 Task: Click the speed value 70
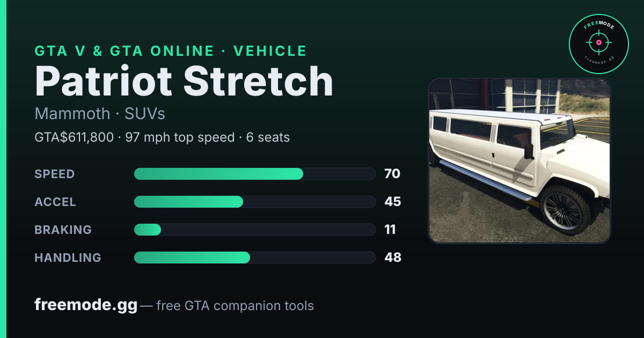click(x=392, y=174)
